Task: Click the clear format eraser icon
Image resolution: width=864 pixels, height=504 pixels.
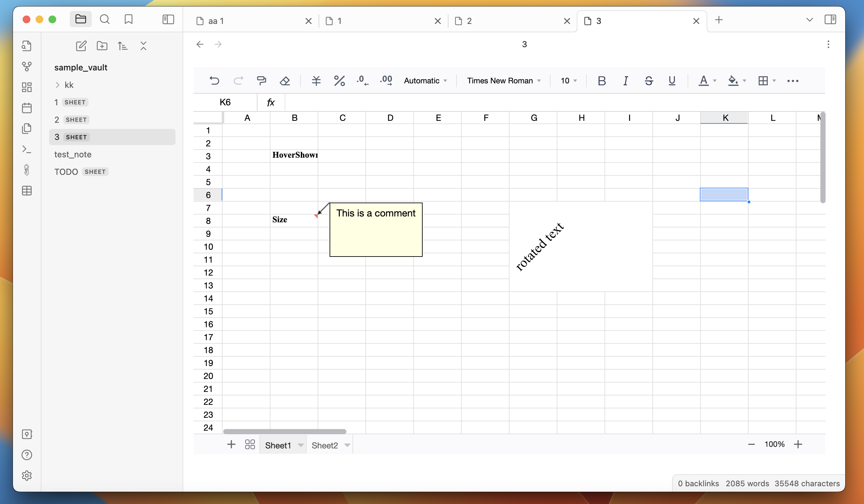Action: [285, 80]
